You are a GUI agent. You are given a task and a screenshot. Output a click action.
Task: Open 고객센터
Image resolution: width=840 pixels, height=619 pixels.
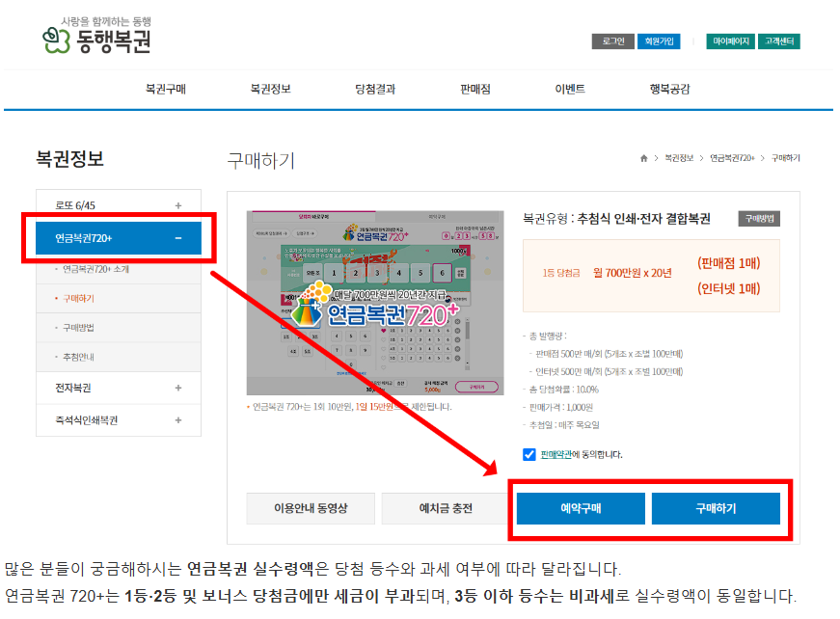779,41
